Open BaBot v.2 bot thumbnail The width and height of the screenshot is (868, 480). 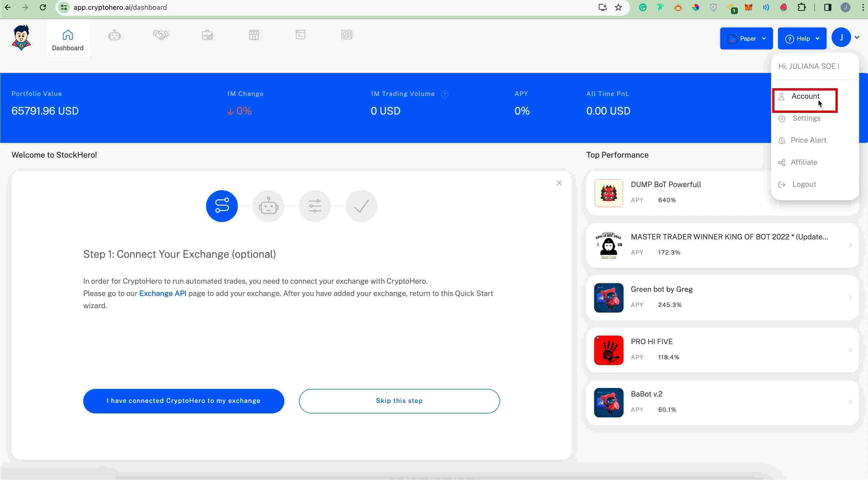609,403
